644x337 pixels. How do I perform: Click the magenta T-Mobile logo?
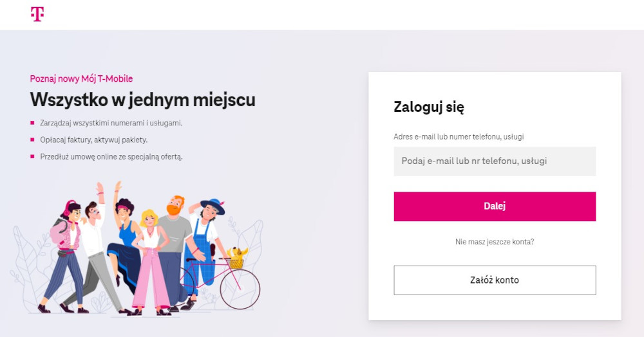[37, 14]
